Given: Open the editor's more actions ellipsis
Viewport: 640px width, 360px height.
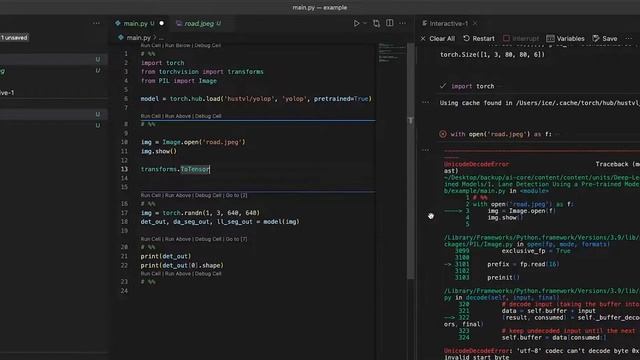Looking at the screenshot, I should click(x=403, y=23).
